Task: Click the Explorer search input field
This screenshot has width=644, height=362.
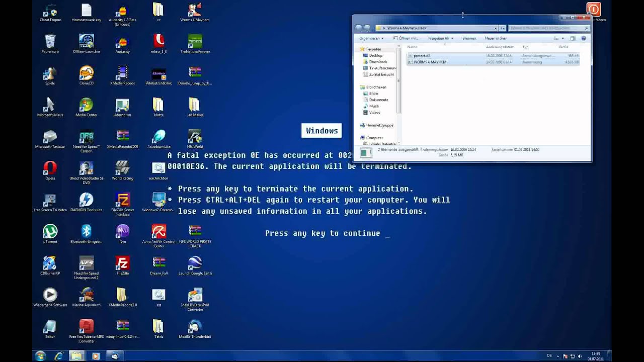Action: tap(549, 28)
